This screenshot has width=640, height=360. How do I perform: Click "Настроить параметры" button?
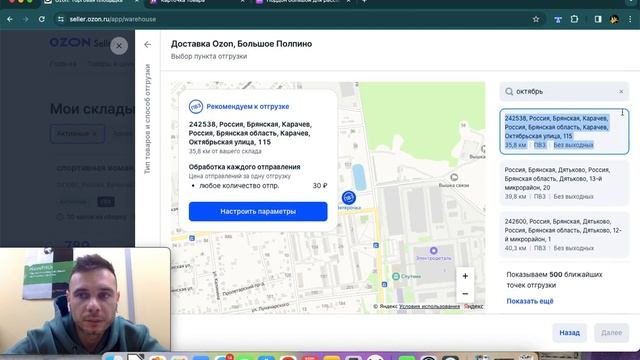pos(258,211)
